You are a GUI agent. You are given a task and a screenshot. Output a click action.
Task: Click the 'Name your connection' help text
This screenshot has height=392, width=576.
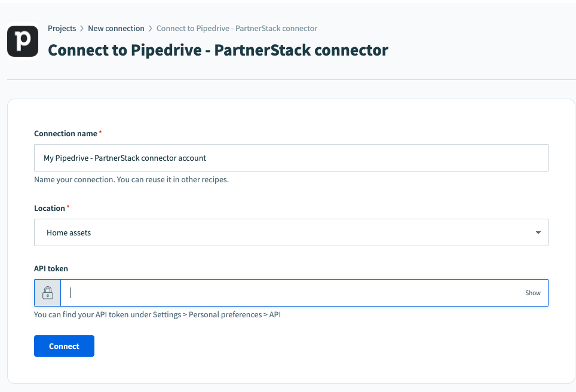(131, 179)
